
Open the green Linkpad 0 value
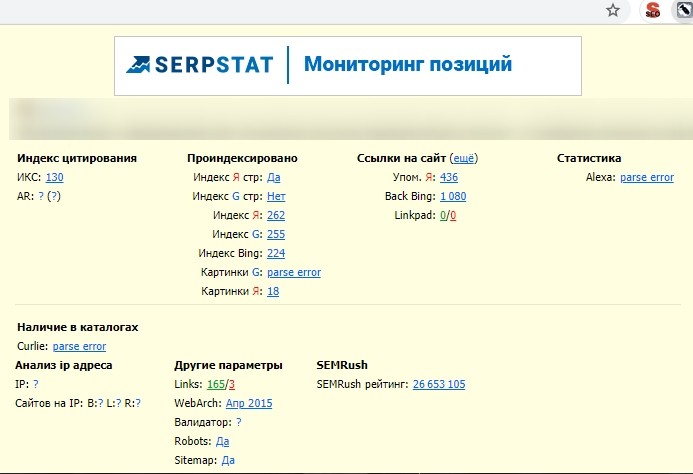[x=443, y=215]
